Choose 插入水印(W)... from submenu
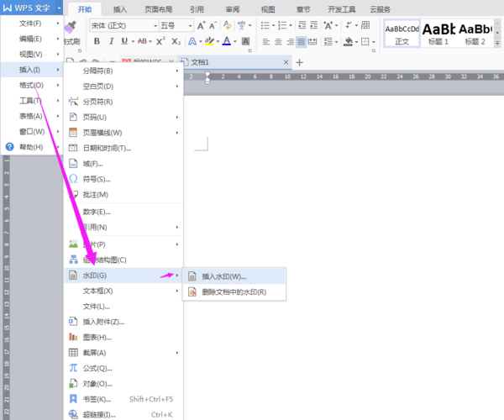This screenshot has height=420, width=504. coord(234,276)
